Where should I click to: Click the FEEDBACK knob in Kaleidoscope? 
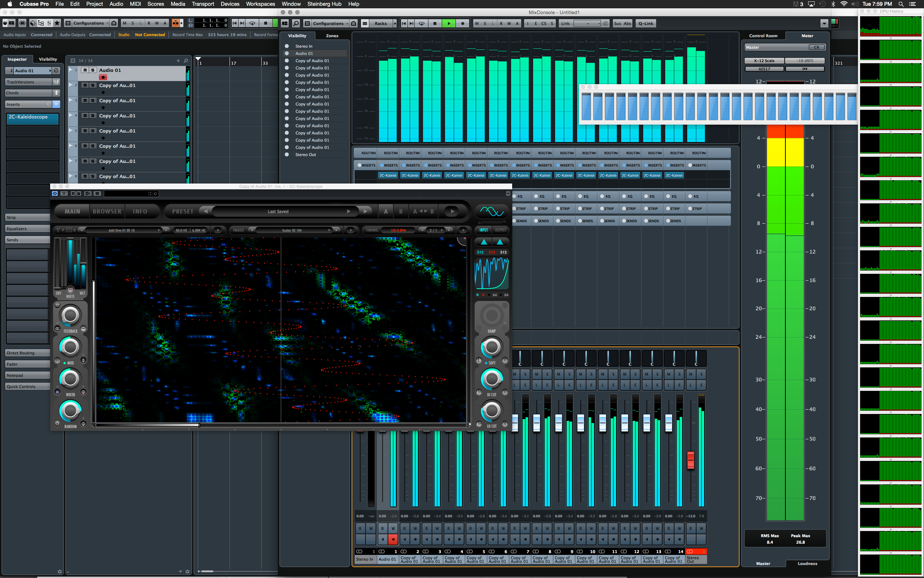(x=70, y=315)
